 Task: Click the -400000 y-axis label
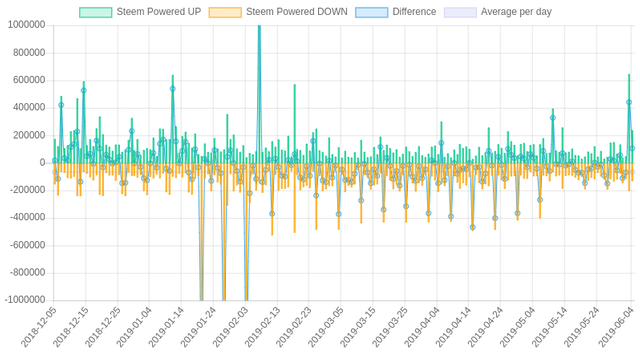click(x=27, y=218)
